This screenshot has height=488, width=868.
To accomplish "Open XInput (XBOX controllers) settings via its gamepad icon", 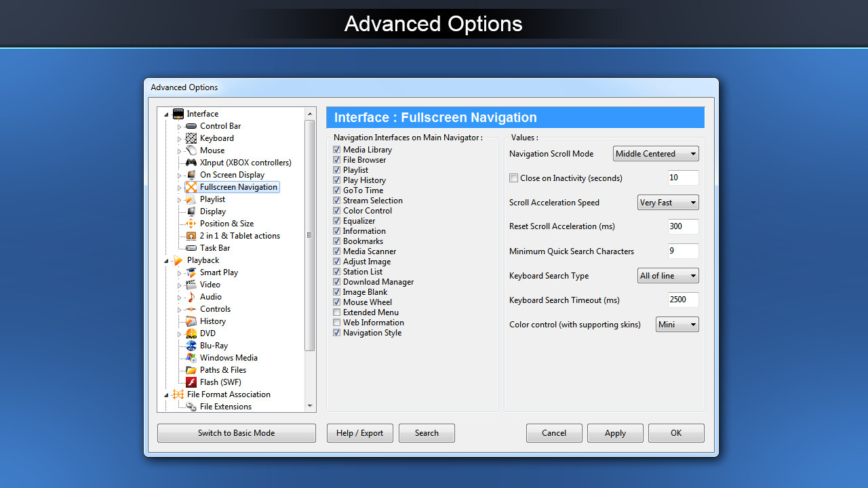I will (x=190, y=162).
